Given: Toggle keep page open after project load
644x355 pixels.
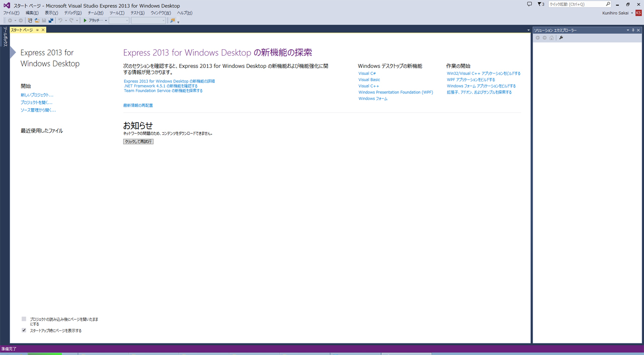Looking at the screenshot, I should click(x=24, y=319).
